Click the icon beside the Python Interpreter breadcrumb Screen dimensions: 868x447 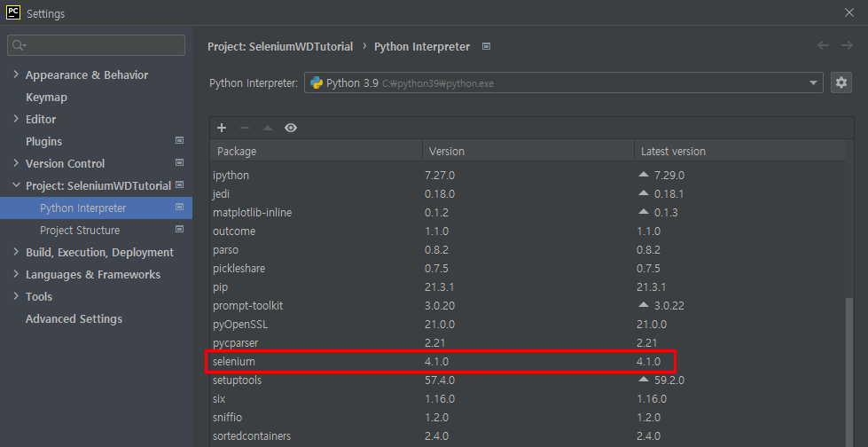click(x=486, y=46)
